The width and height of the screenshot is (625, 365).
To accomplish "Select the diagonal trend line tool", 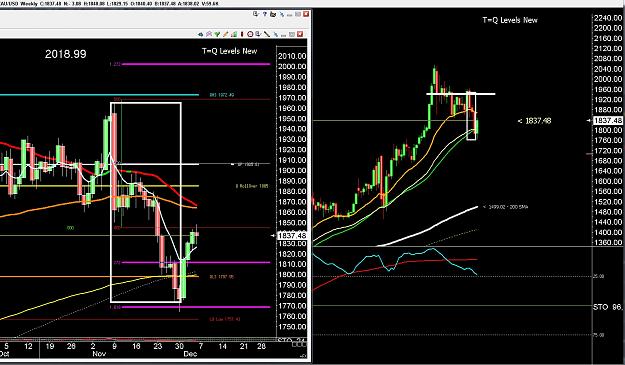I will [x=267, y=34].
